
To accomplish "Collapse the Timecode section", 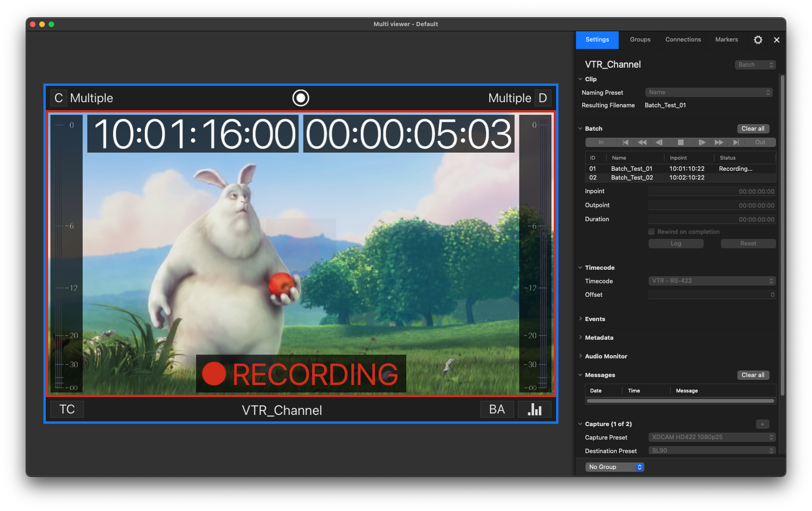I will click(x=580, y=268).
